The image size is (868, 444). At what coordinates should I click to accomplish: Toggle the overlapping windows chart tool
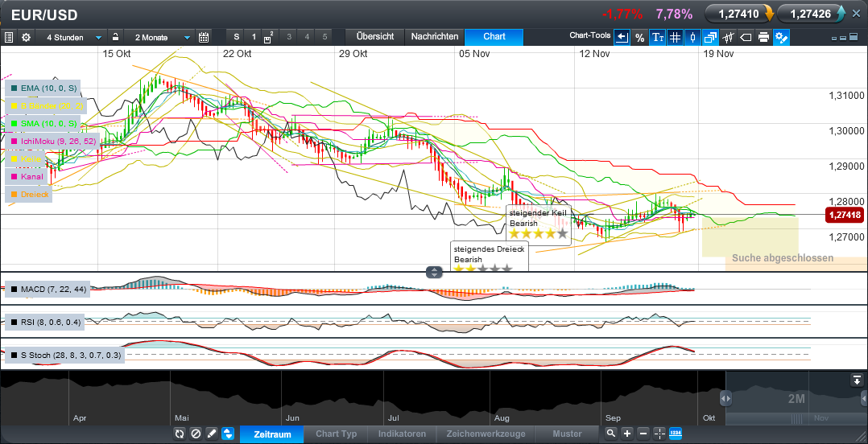[x=710, y=38]
